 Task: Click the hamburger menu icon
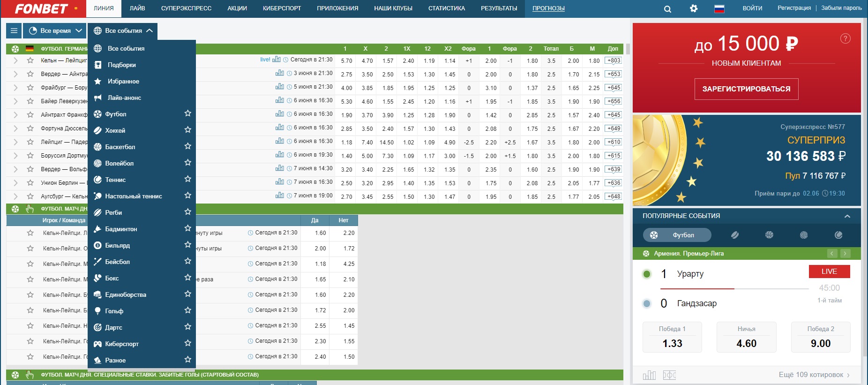14,30
